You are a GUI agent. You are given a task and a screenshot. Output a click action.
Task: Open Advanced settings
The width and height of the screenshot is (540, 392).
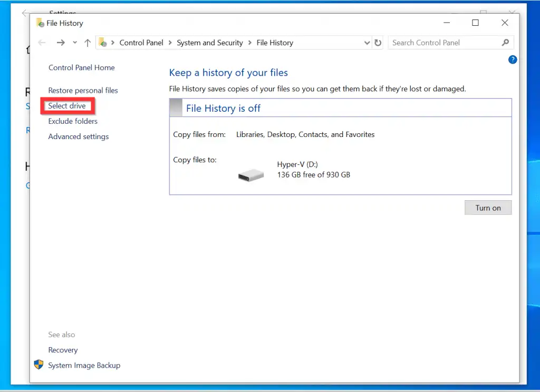point(78,136)
